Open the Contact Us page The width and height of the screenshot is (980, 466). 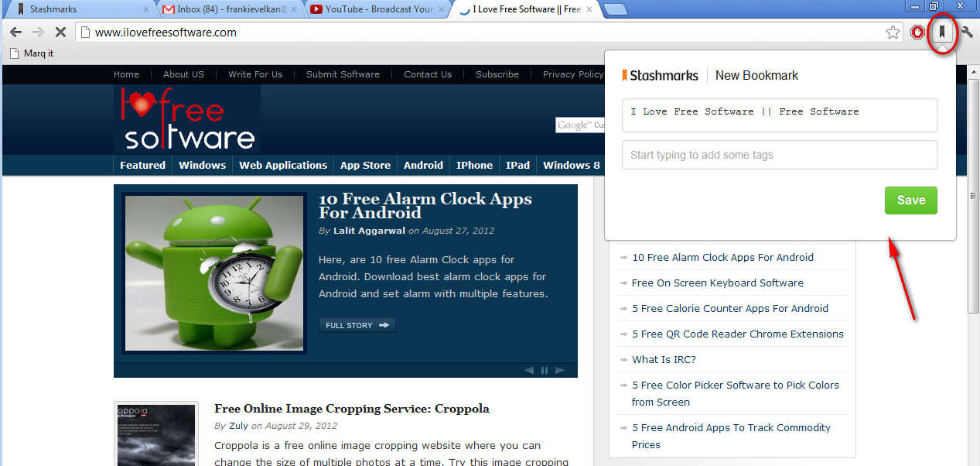(427, 74)
